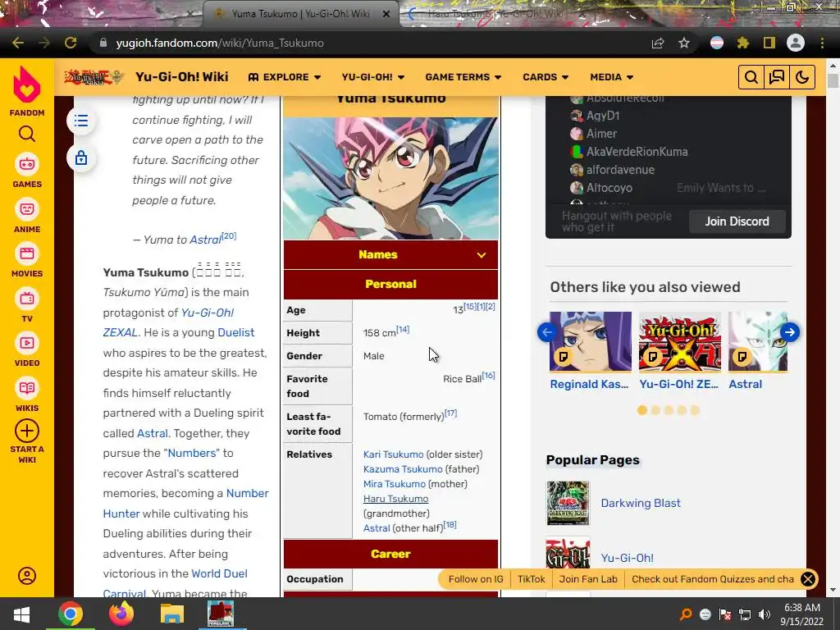Click the Fandom flame logo

(27, 85)
